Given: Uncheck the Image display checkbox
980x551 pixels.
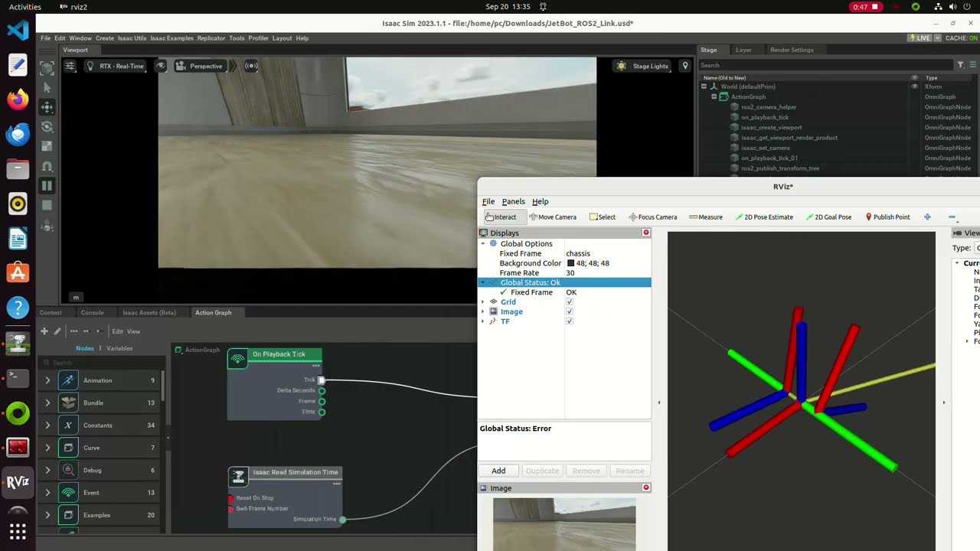Looking at the screenshot, I should point(569,311).
